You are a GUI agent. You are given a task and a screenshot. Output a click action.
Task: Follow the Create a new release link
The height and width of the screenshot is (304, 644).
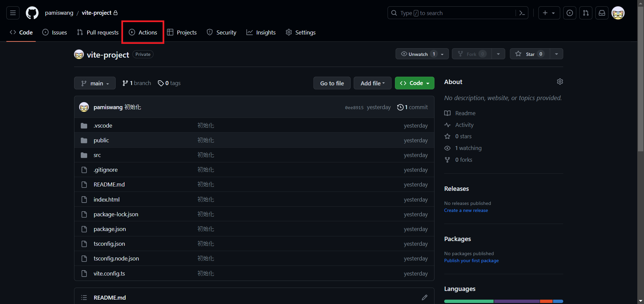[466, 210]
